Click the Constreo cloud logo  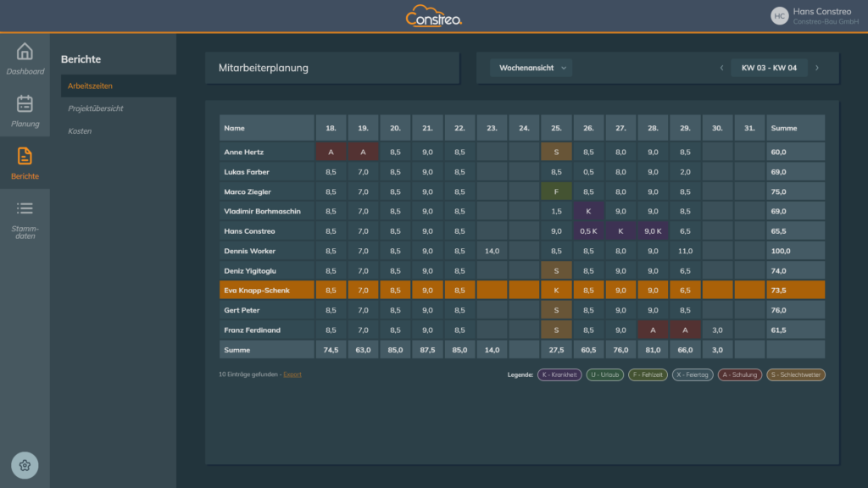(x=433, y=16)
